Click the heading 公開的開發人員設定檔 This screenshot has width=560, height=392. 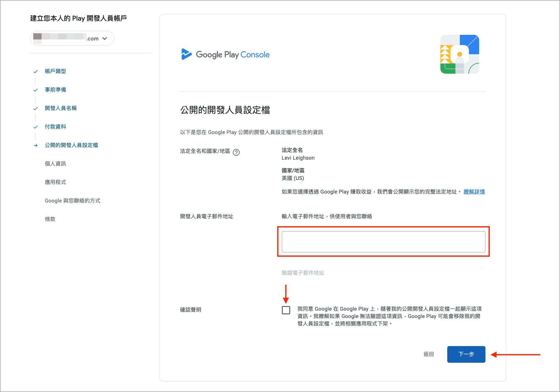225,110
